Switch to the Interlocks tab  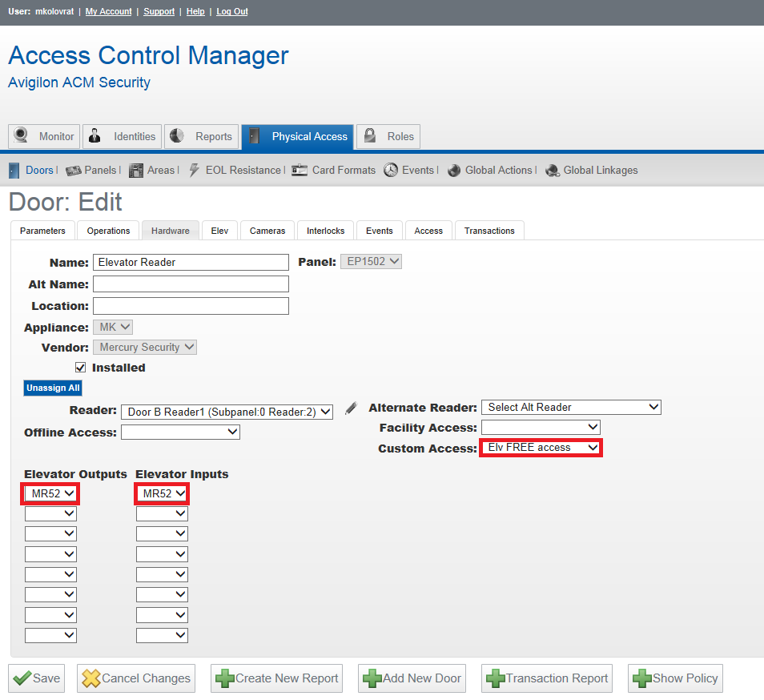[x=325, y=231]
